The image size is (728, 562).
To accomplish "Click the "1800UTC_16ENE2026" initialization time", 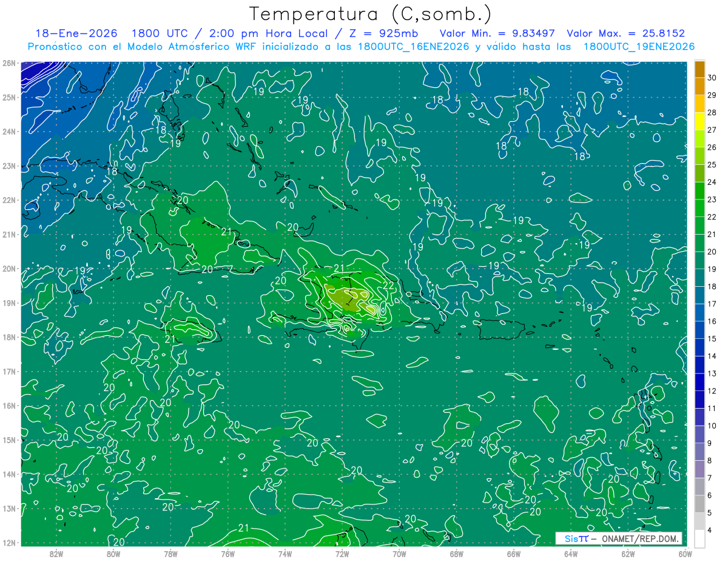I will point(414,47).
